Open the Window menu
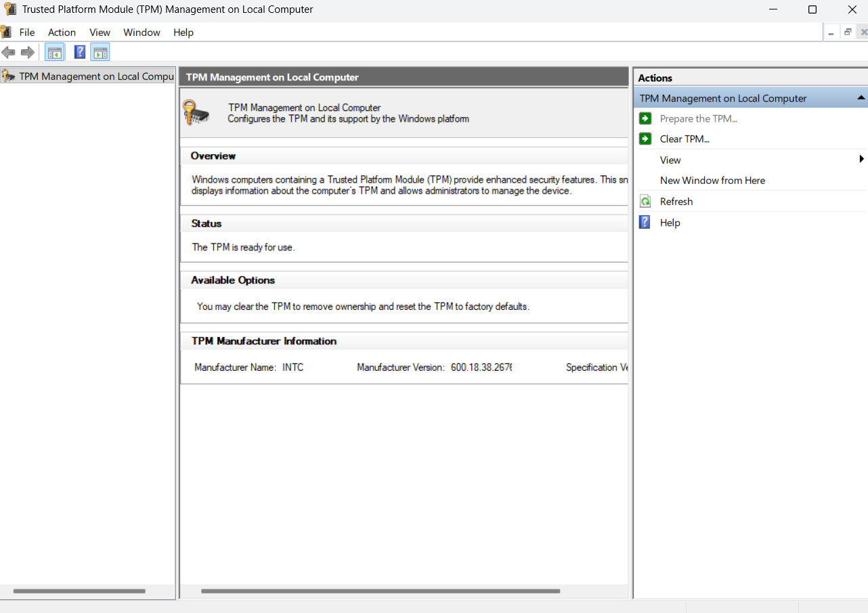Screen dimensions: 868x613 [x=142, y=32]
